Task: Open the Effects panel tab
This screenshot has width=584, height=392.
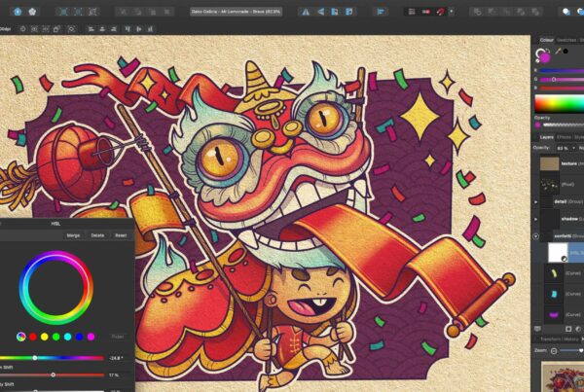Action: click(564, 137)
